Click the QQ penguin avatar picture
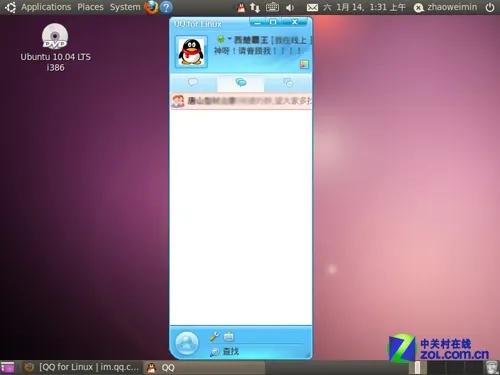The height and width of the screenshot is (375, 500). (191, 52)
